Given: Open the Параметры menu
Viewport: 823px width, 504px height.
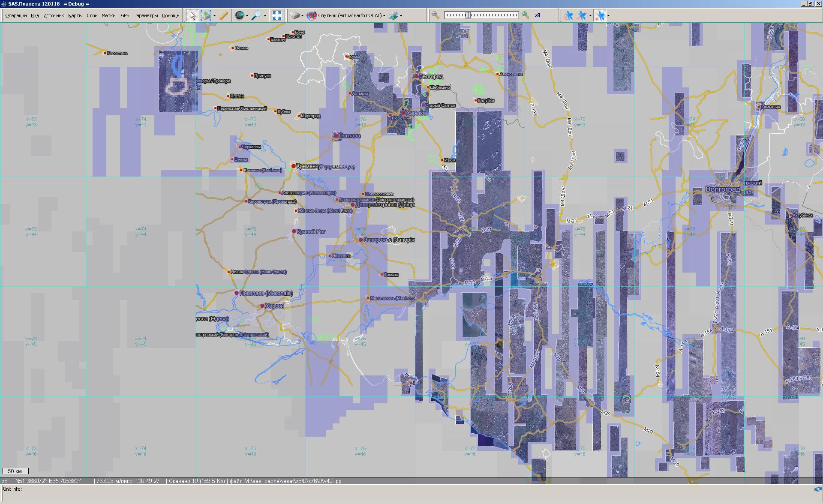Looking at the screenshot, I should [x=145, y=15].
